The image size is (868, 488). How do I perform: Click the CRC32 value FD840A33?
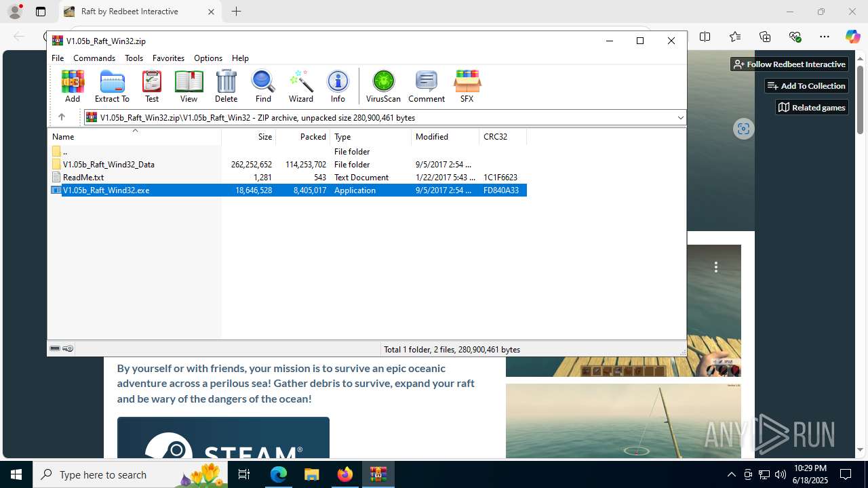click(x=501, y=190)
